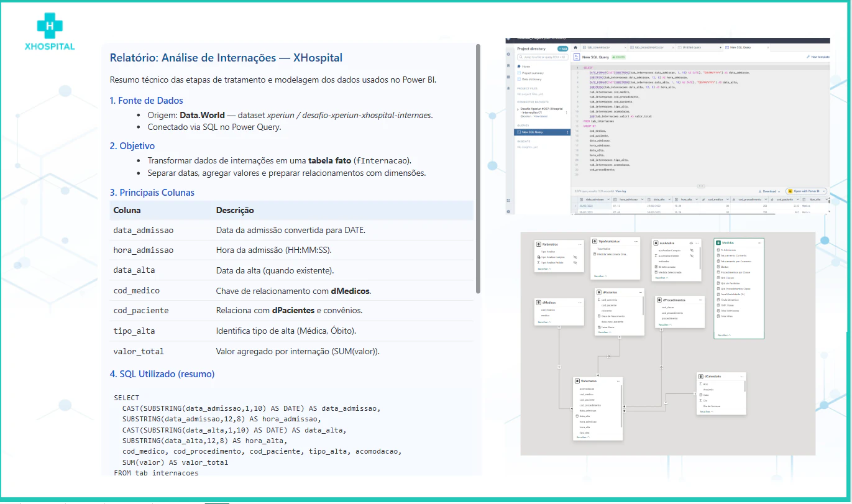Click the table icon on the Medidas card header
Screen dimensions: 852x504
(718, 243)
